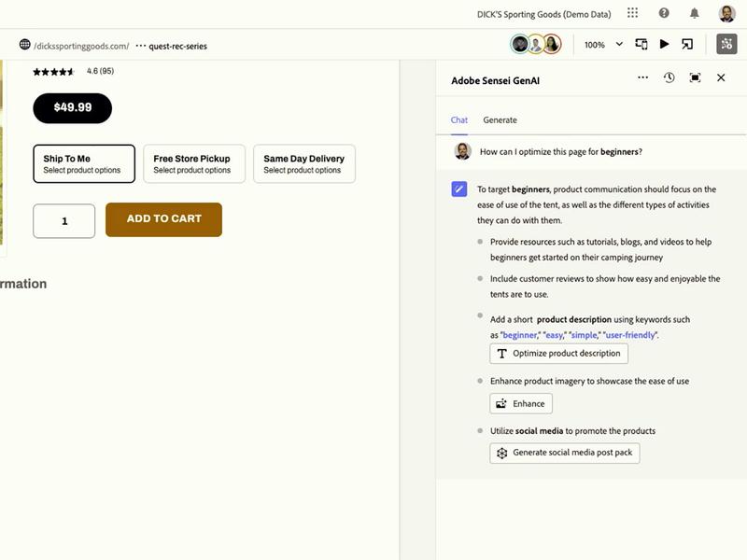
Task: Open the device emulation icon
Action: pyautogui.click(x=641, y=44)
